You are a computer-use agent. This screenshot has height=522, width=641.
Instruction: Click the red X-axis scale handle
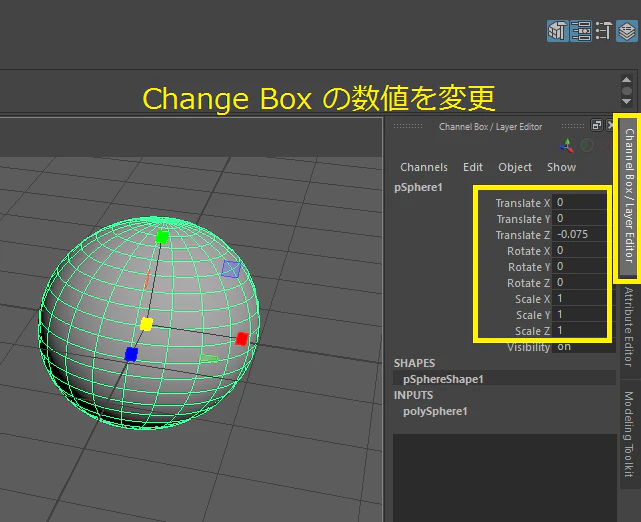coord(242,339)
